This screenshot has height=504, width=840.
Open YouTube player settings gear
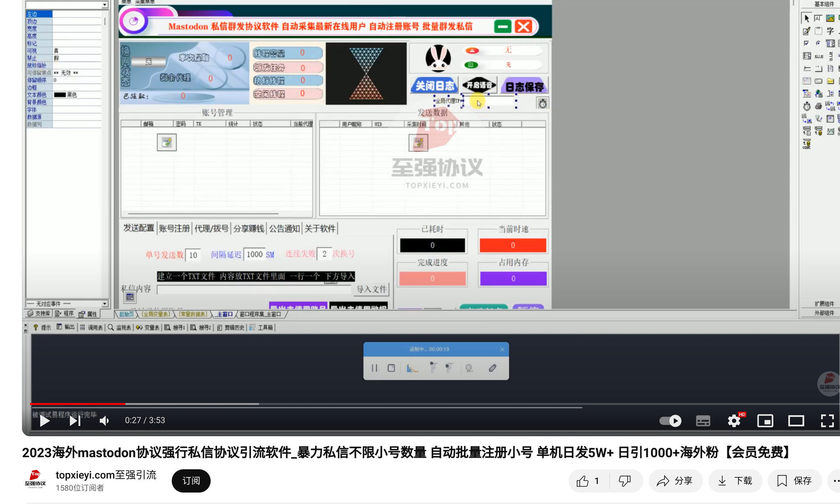[x=734, y=421]
